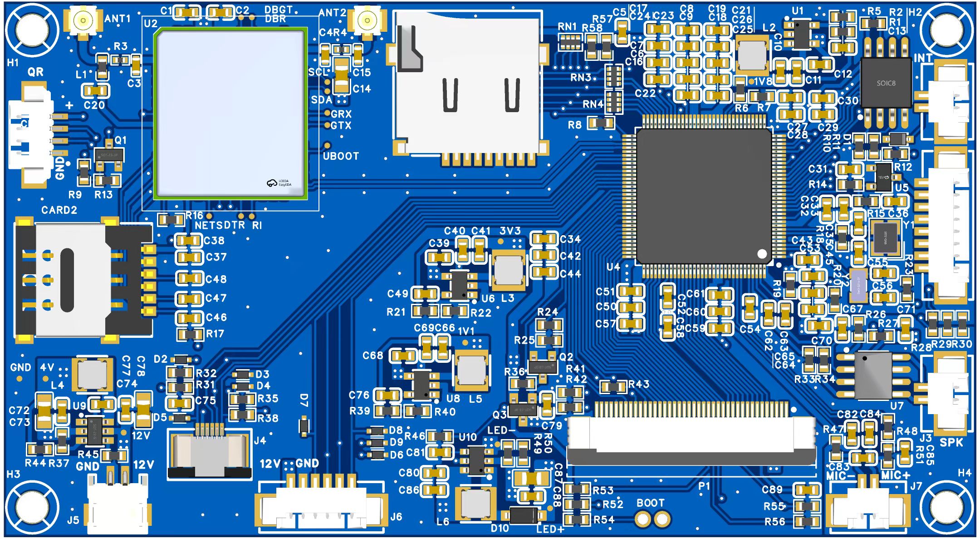This screenshot has width=980, height=539.
Task: Click the L6 inductor
Action: pos(475,503)
